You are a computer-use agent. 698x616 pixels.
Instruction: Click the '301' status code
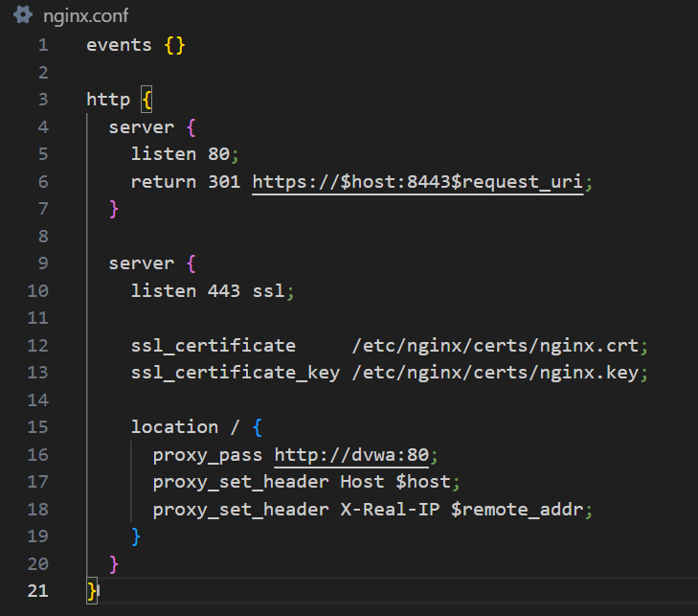point(224,182)
